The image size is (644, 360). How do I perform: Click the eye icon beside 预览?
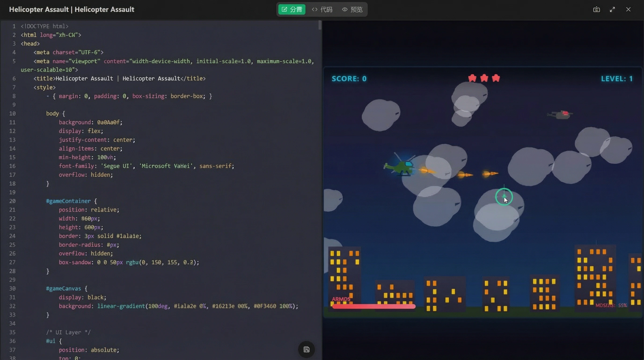click(344, 10)
